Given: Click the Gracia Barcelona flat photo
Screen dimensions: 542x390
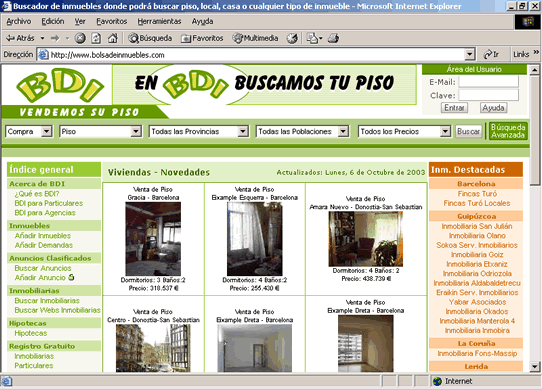Looking at the screenshot, I should [153, 239].
